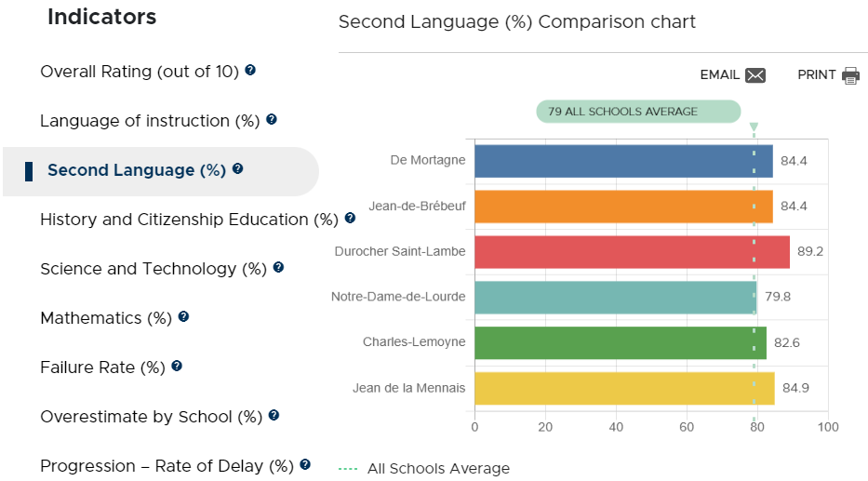Click the email envelope icon
This screenshot has width=868, height=481.
pyautogui.click(x=755, y=75)
